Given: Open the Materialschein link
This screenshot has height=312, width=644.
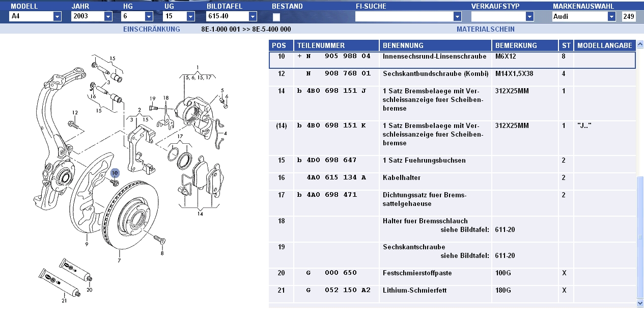Looking at the screenshot, I should tap(485, 29).
